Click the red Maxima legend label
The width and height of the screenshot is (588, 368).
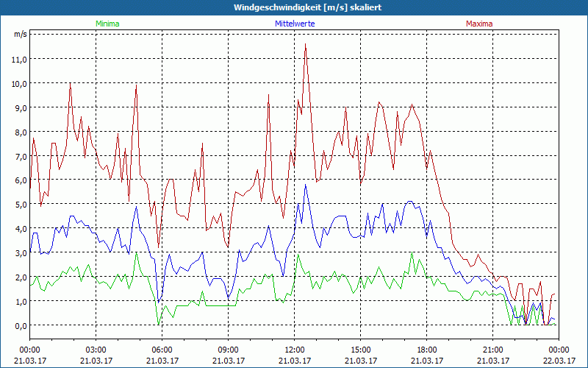(x=479, y=24)
